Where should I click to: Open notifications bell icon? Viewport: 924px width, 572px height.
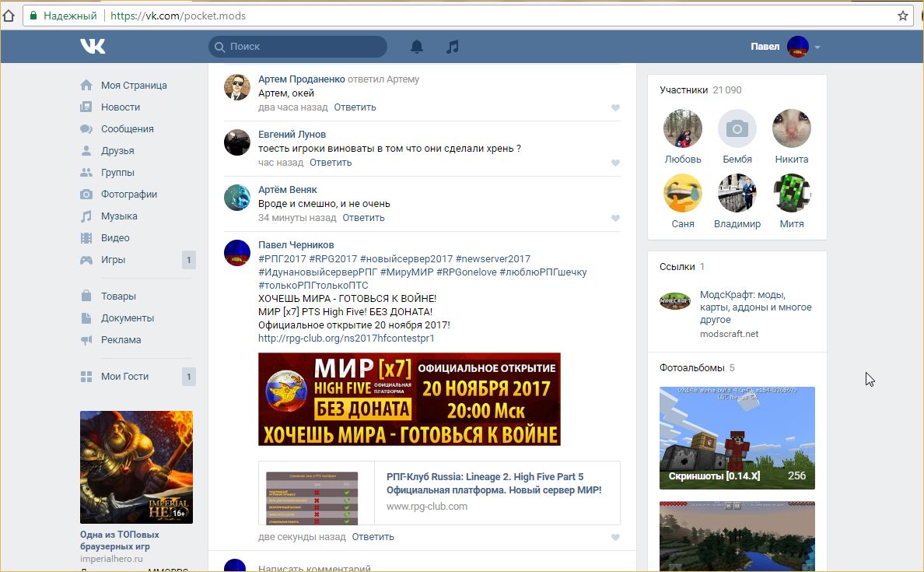tap(417, 47)
